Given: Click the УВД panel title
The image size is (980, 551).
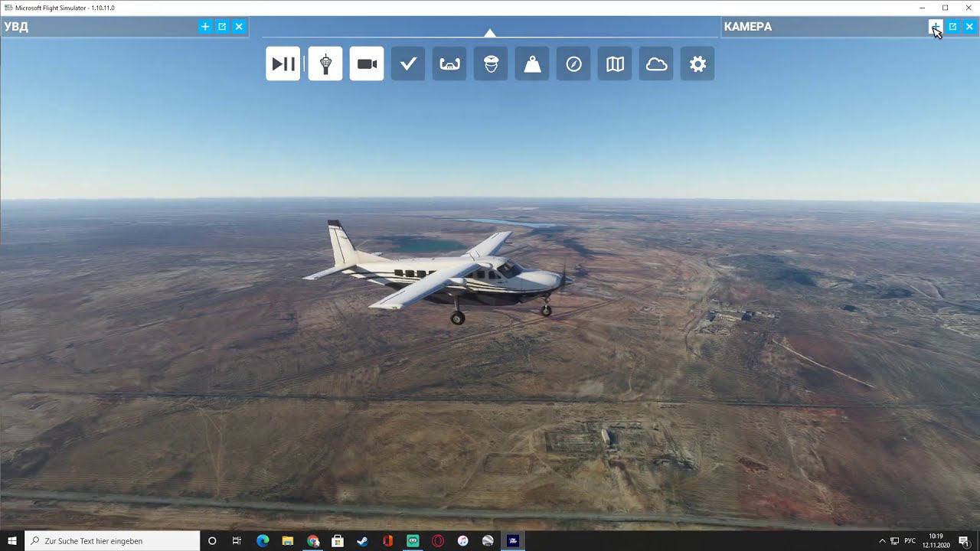Looking at the screenshot, I should point(16,27).
